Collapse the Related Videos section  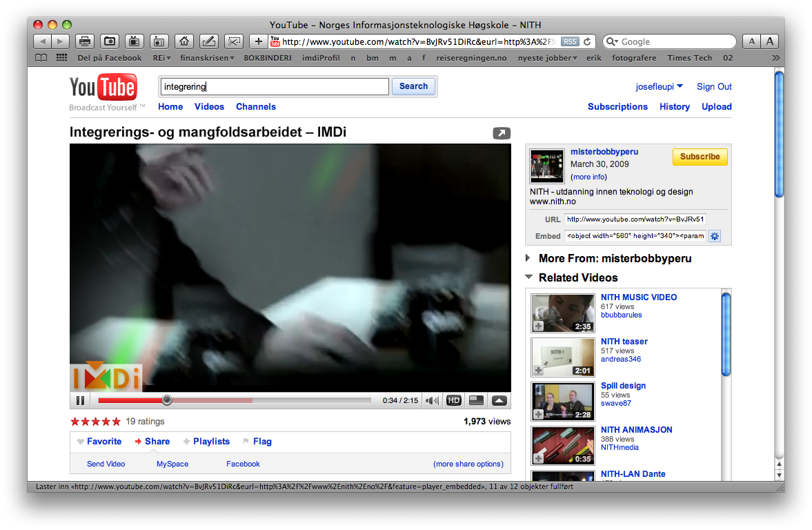tap(528, 277)
